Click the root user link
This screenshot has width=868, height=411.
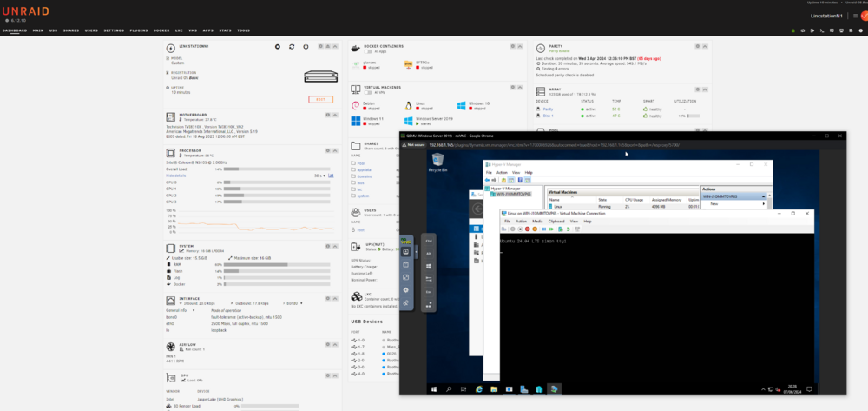[361, 229]
